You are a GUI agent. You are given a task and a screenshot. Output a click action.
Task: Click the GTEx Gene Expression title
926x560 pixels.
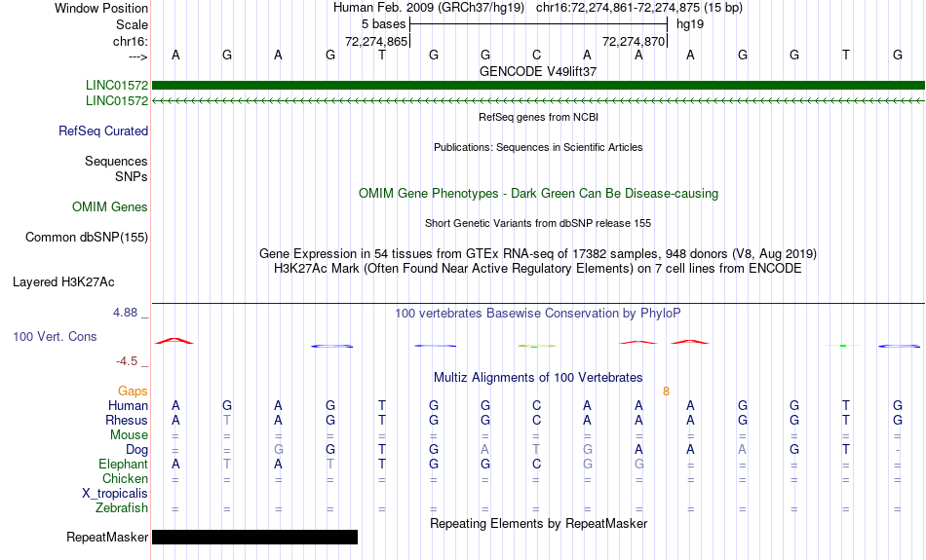coord(538,254)
